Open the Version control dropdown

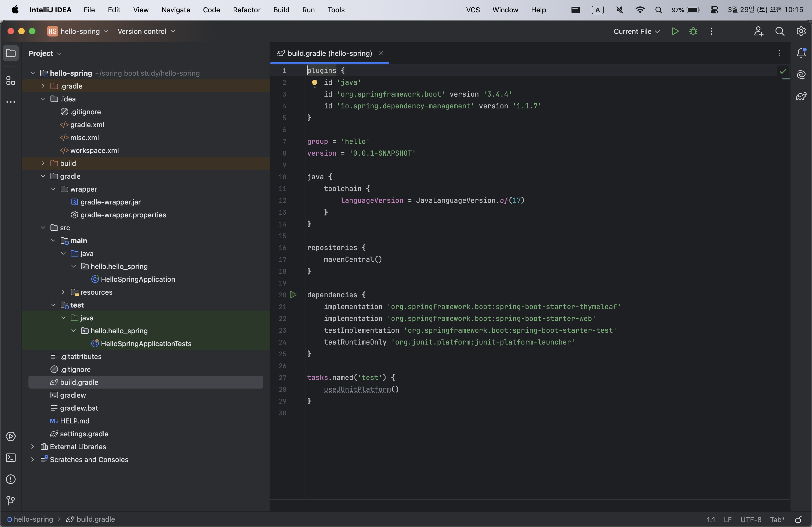(x=146, y=31)
